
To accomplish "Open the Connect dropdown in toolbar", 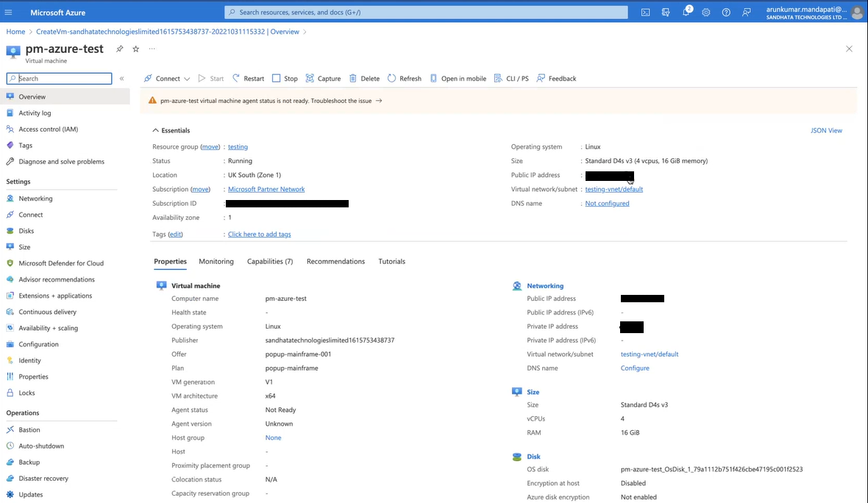I will pyautogui.click(x=167, y=79).
